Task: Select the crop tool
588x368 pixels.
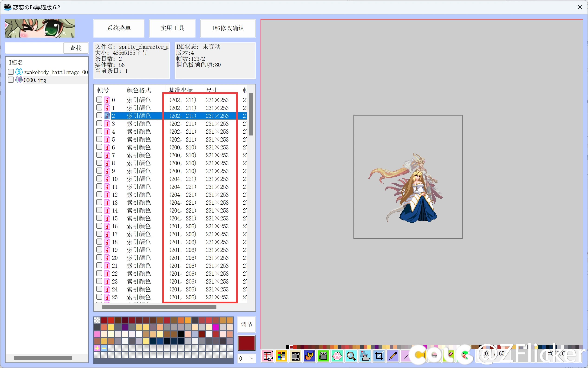Action: pyautogui.click(x=379, y=356)
